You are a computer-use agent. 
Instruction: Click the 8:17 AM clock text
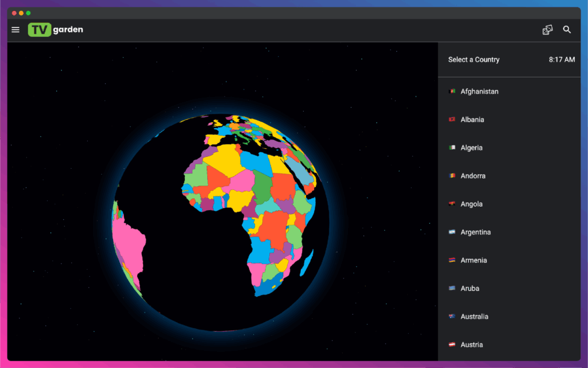[562, 60]
